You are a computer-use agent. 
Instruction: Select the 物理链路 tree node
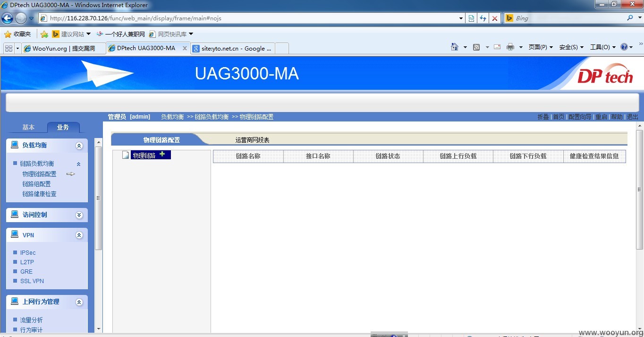click(144, 155)
